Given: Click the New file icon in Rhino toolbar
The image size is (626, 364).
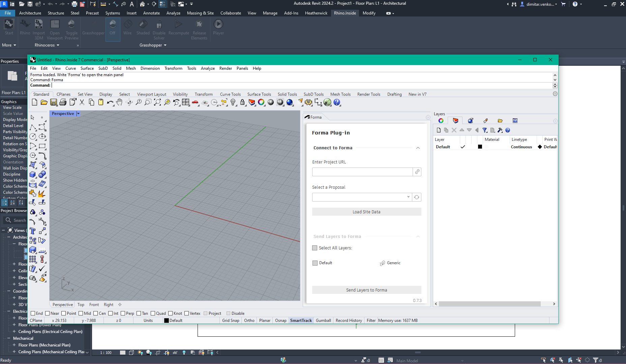Looking at the screenshot, I should [34, 102].
